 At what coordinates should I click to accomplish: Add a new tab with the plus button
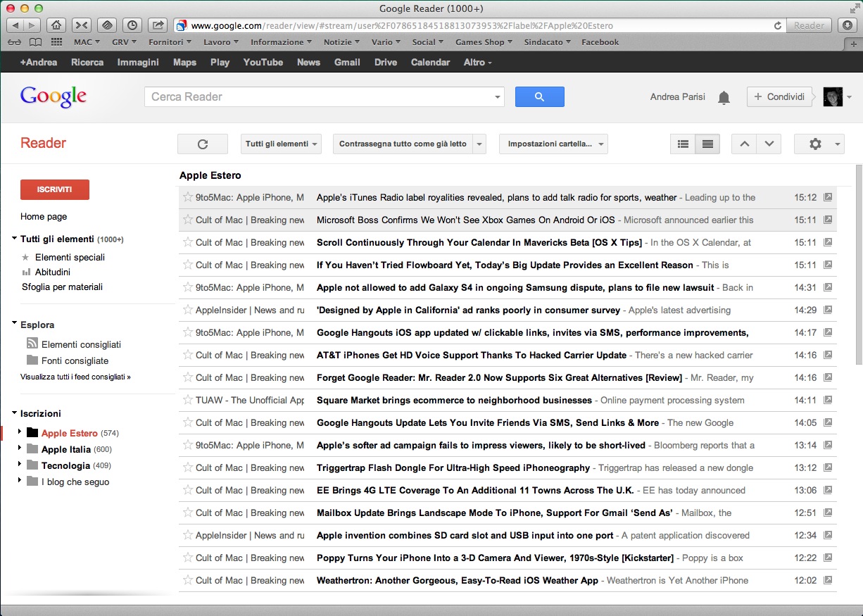point(854,43)
